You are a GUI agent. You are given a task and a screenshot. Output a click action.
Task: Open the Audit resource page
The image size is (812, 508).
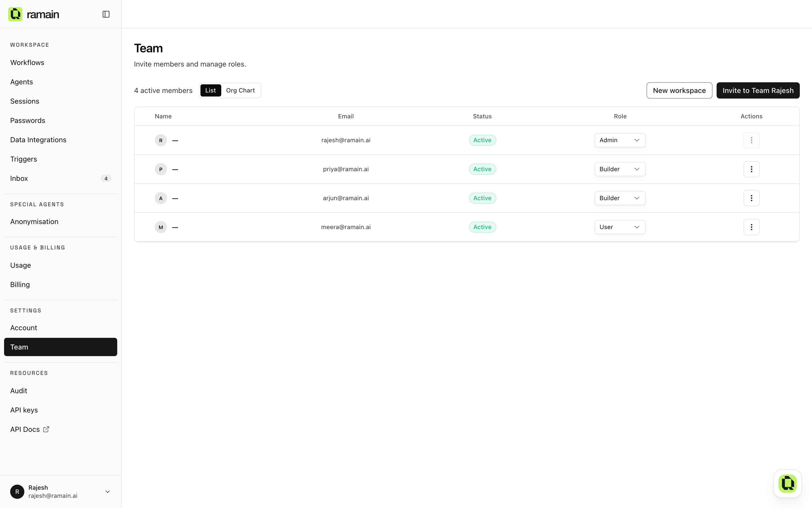[x=60, y=391]
